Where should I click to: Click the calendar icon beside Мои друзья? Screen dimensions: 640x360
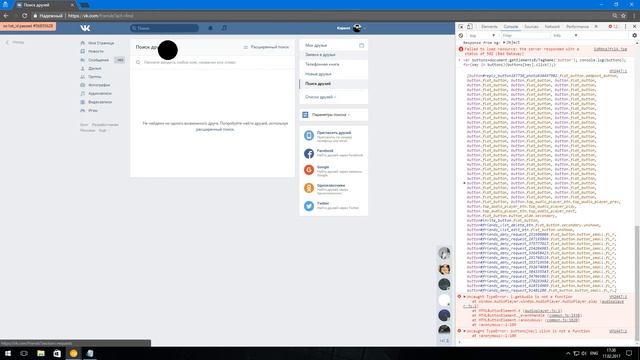pos(362,45)
